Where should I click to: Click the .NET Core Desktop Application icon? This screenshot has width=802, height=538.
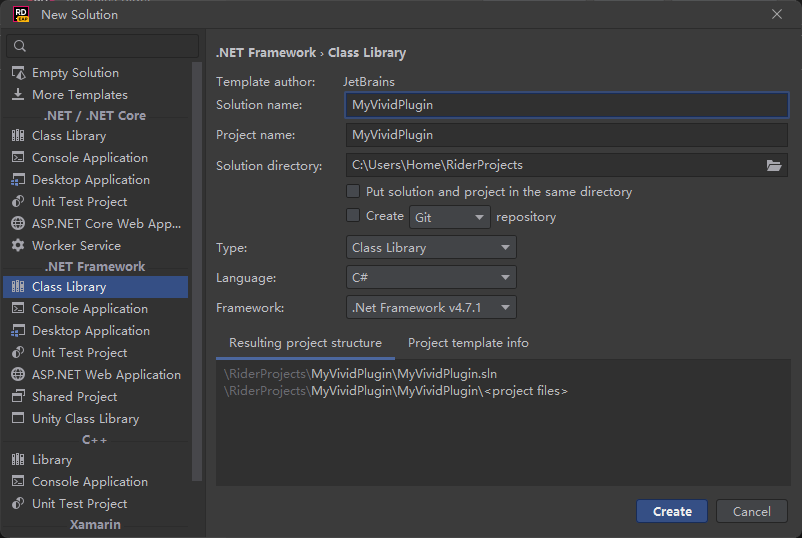18,180
